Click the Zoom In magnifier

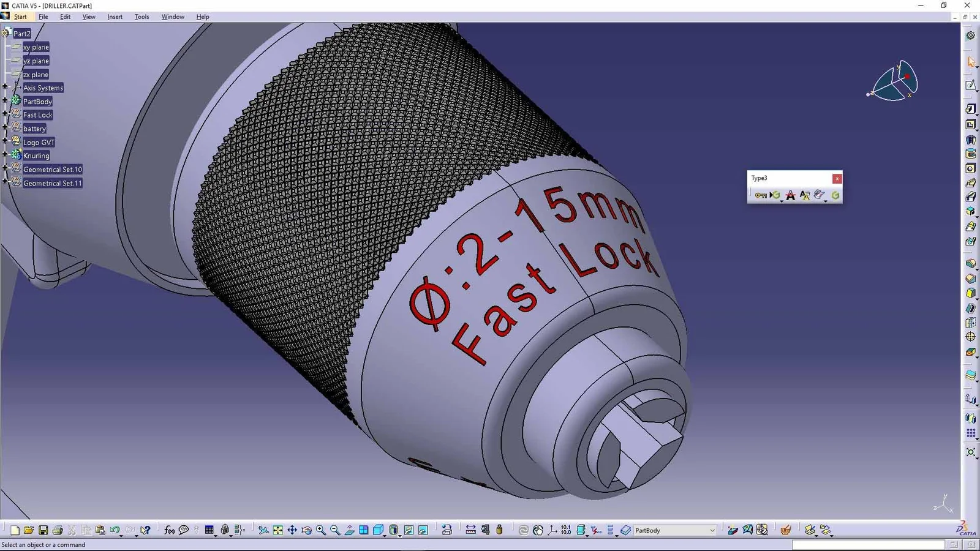tap(321, 530)
